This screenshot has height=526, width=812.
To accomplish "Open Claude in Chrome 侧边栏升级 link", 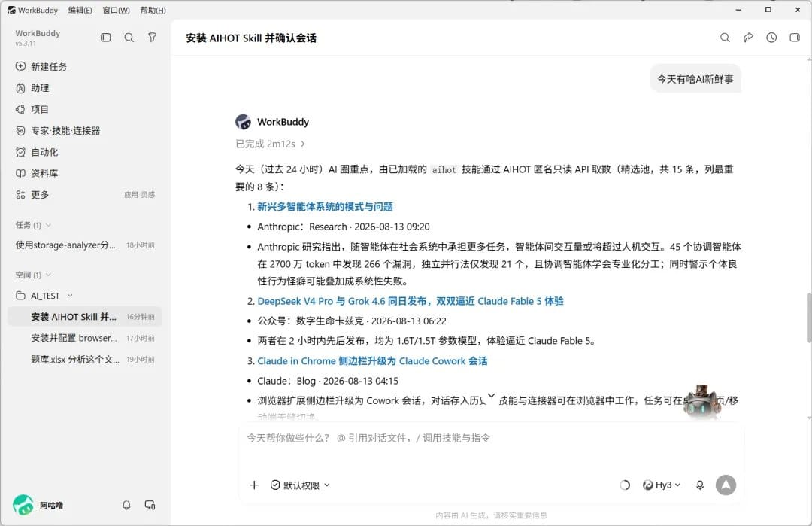I will [x=372, y=360].
